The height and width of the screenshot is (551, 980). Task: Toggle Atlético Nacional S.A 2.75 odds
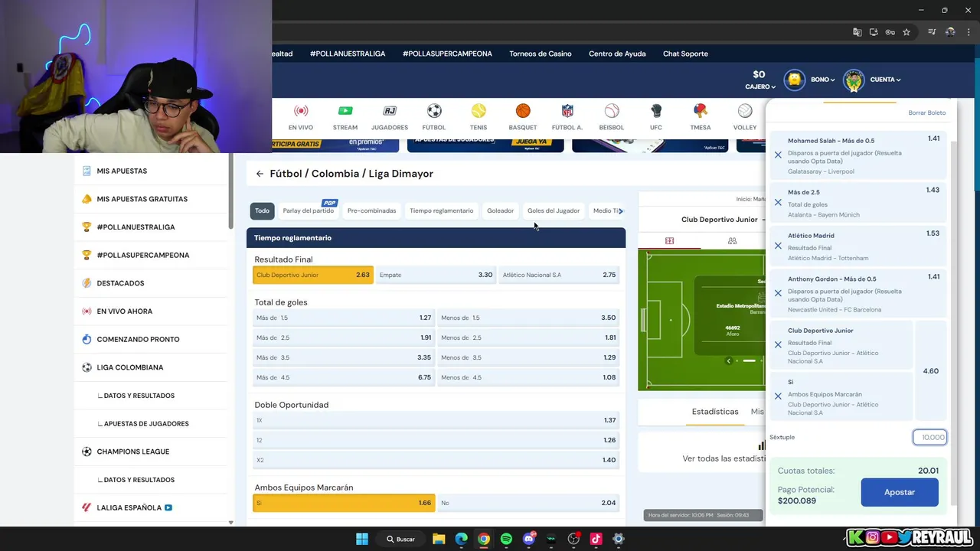[559, 275]
